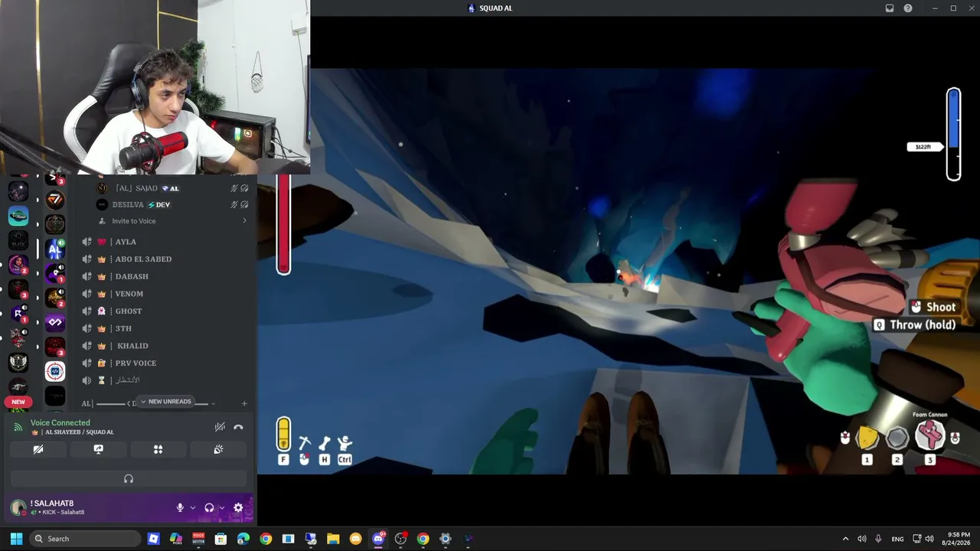The height and width of the screenshot is (551, 980).
Task: Select the yellow item in slot 1
Action: pyautogui.click(x=867, y=438)
